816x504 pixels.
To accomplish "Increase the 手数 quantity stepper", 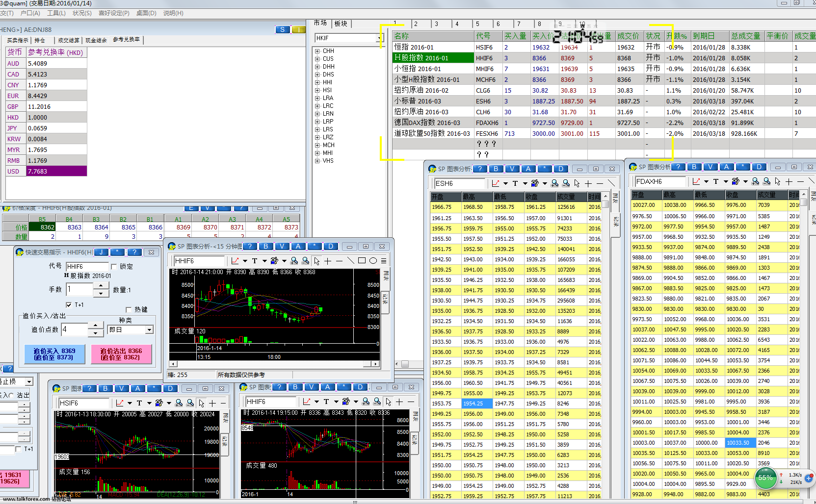I will coord(101,286).
